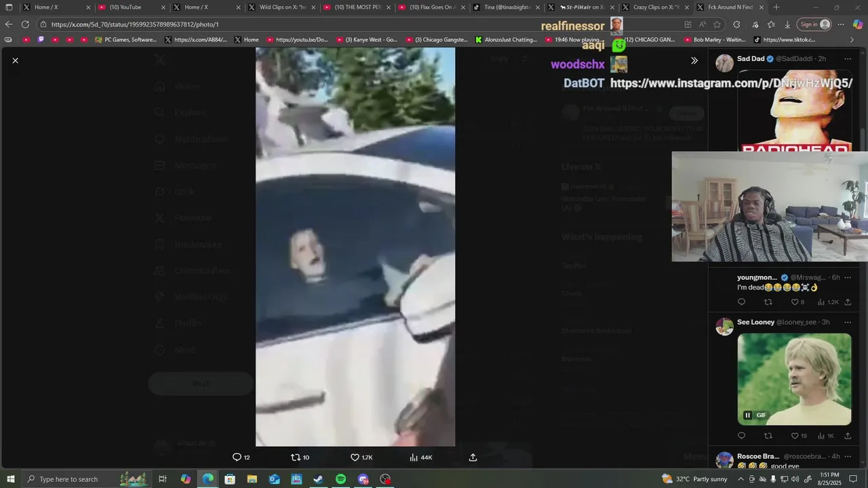Open 'Kanye West - Go...' bookmark
This screenshot has width=868, height=488.
click(367, 39)
